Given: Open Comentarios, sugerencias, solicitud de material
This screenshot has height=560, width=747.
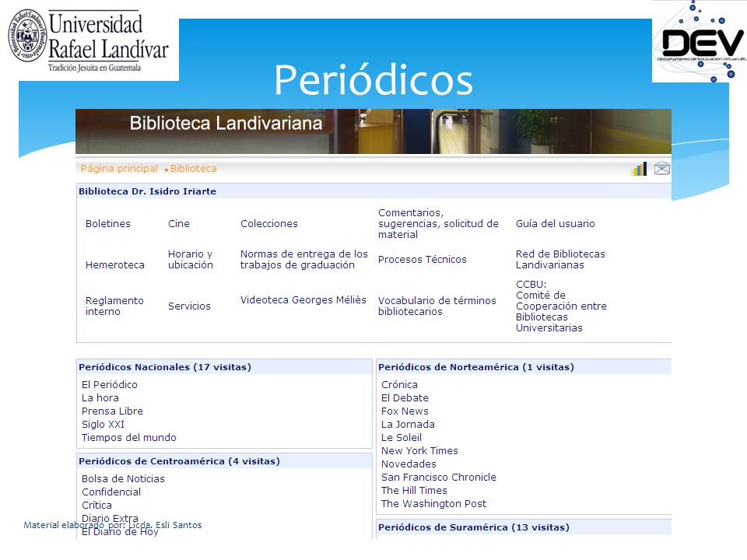Looking at the screenshot, I should pyautogui.click(x=438, y=223).
